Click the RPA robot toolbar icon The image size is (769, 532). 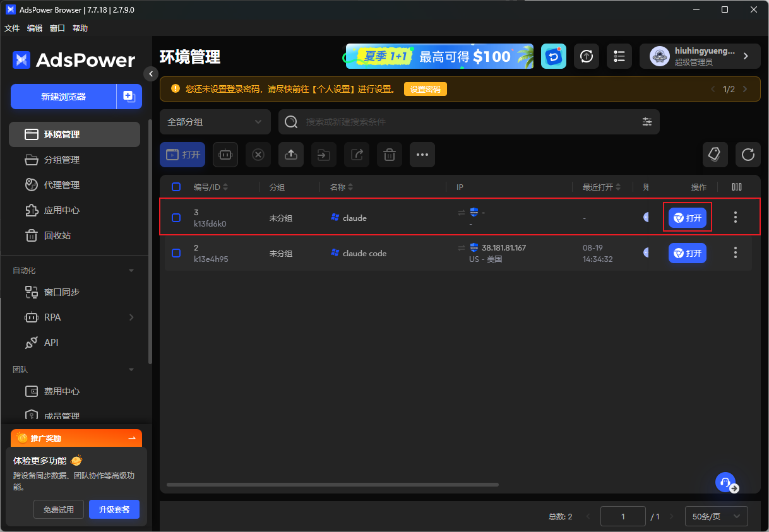point(225,155)
